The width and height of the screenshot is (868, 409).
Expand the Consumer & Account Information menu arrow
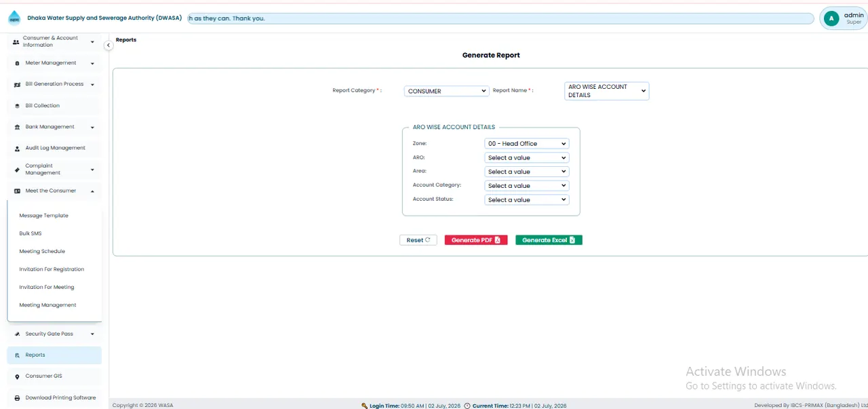pos(92,42)
